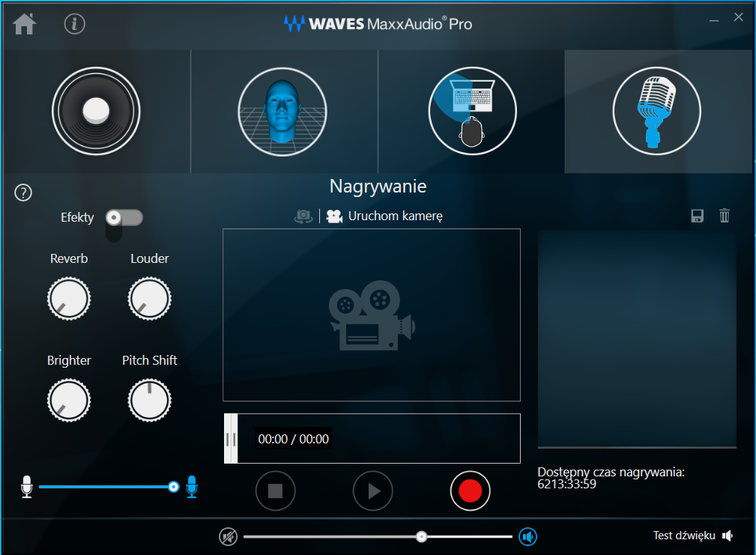The width and height of the screenshot is (756, 555).
Task: Open the laptop head-tracking tab
Action: pos(472,111)
